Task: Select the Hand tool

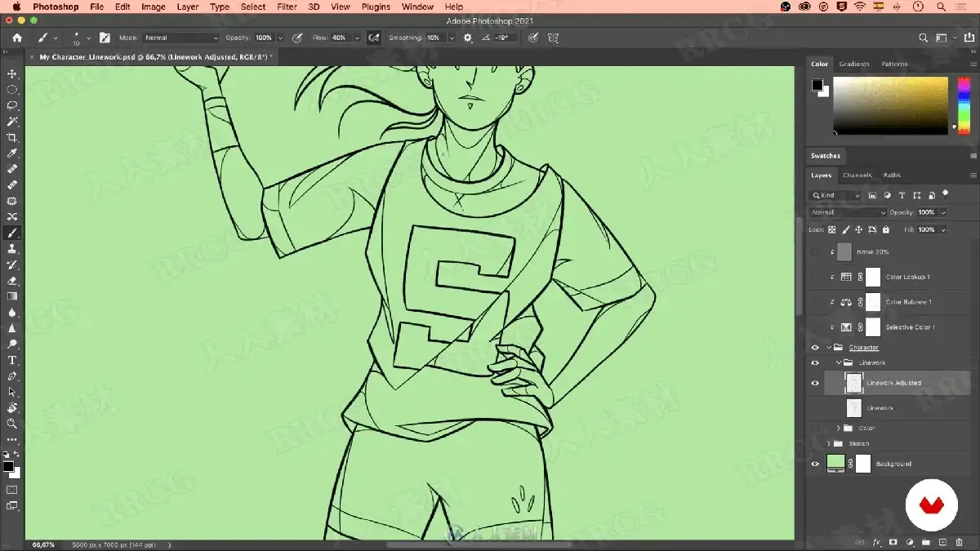Action: [12, 408]
